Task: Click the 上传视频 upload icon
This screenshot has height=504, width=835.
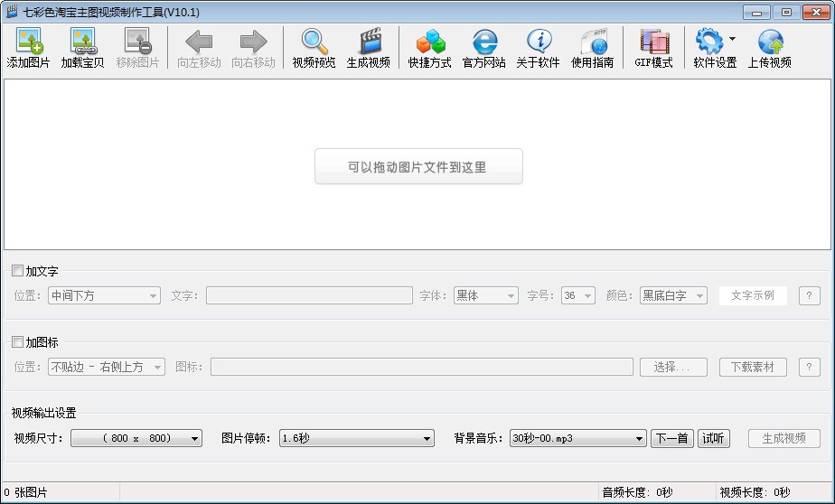Action: point(770,42)
